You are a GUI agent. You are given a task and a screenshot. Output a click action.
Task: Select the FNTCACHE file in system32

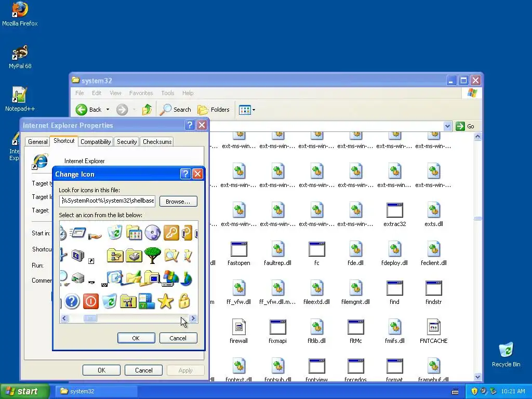[x=434, y=331]
